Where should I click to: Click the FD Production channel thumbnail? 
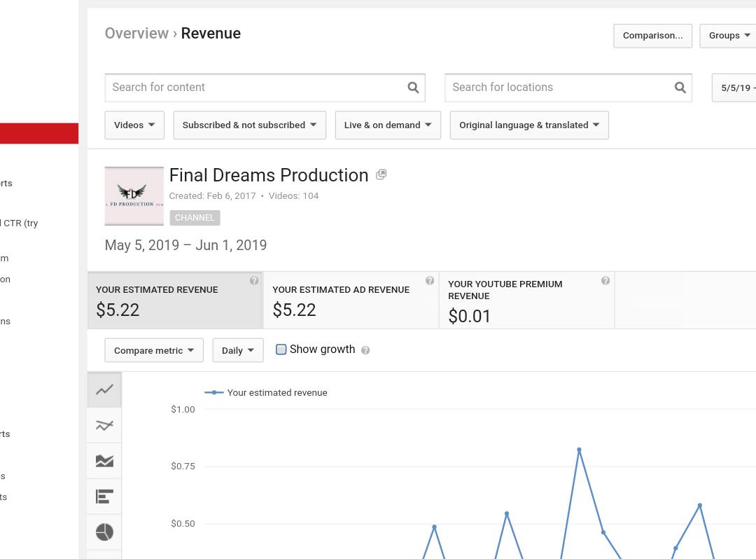[x=134, y=196]
